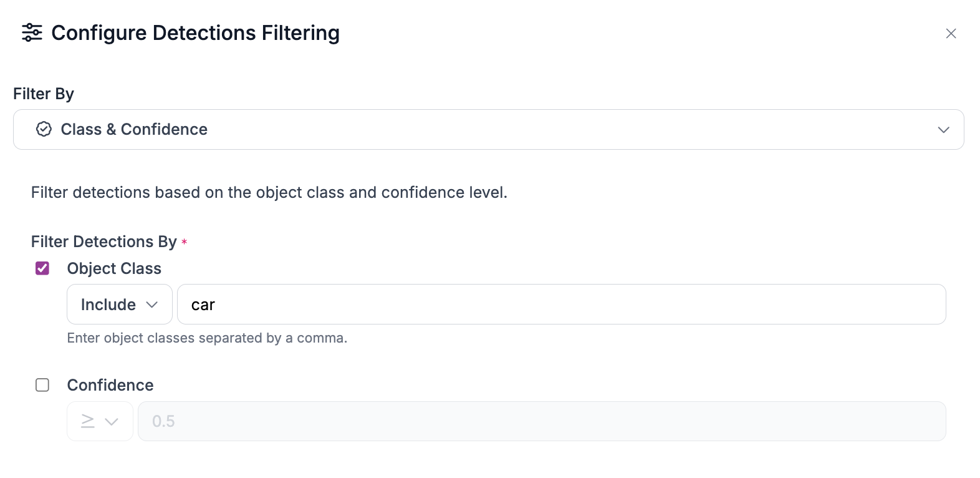980x478 pixels.
Task: Click the filter sliders icon beside the title
Action: click(32, 32)
